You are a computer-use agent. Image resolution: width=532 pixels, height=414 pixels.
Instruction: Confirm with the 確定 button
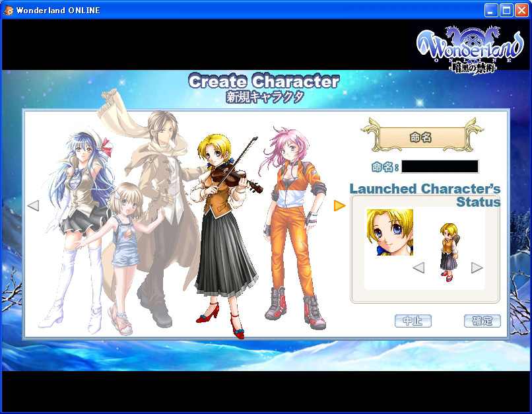[x=482, y=321]
